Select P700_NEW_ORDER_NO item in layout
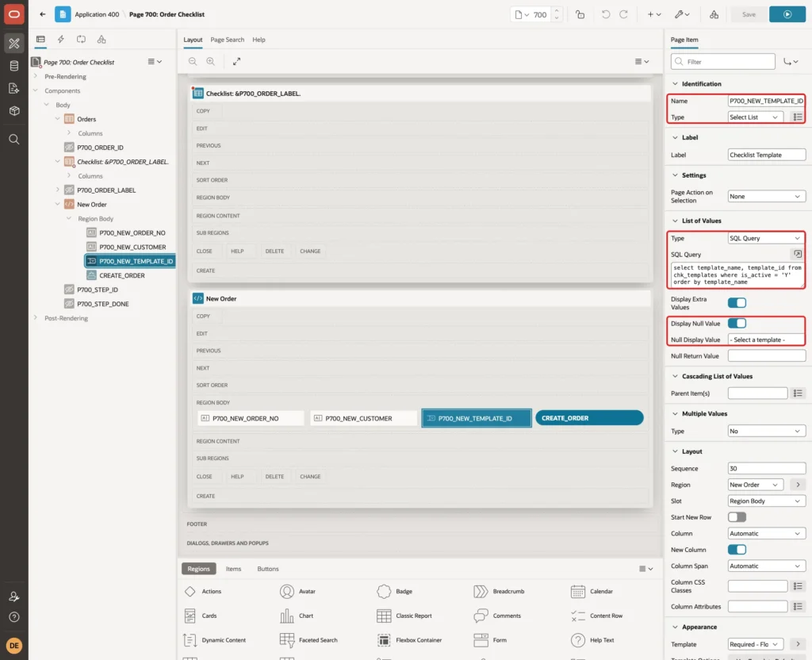Viewport: 812px width, 660px height. (x=251, y=418)
